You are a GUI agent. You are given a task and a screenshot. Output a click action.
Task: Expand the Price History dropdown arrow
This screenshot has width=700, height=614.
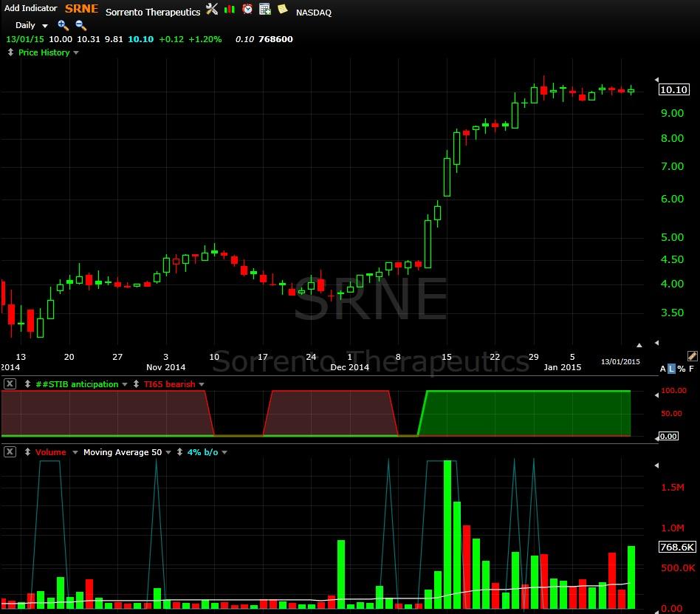pos(76,52)
